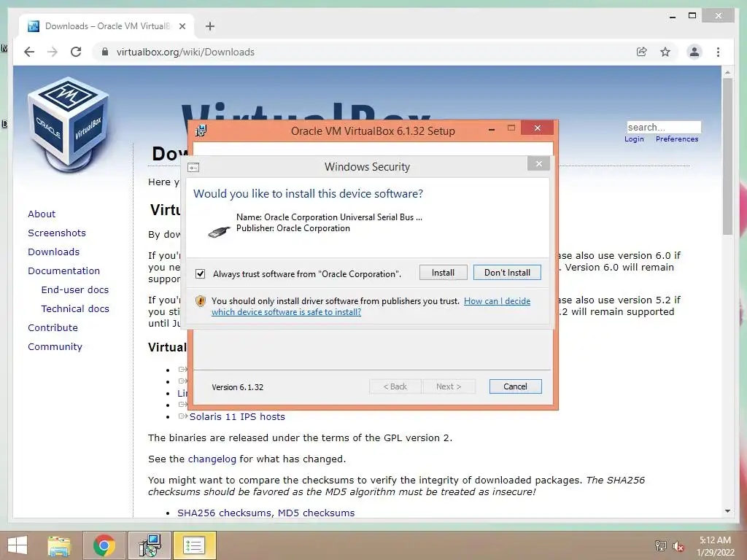Click the Windows Security dialog title icon
The image size is (747, 560).
coord(193,167)
